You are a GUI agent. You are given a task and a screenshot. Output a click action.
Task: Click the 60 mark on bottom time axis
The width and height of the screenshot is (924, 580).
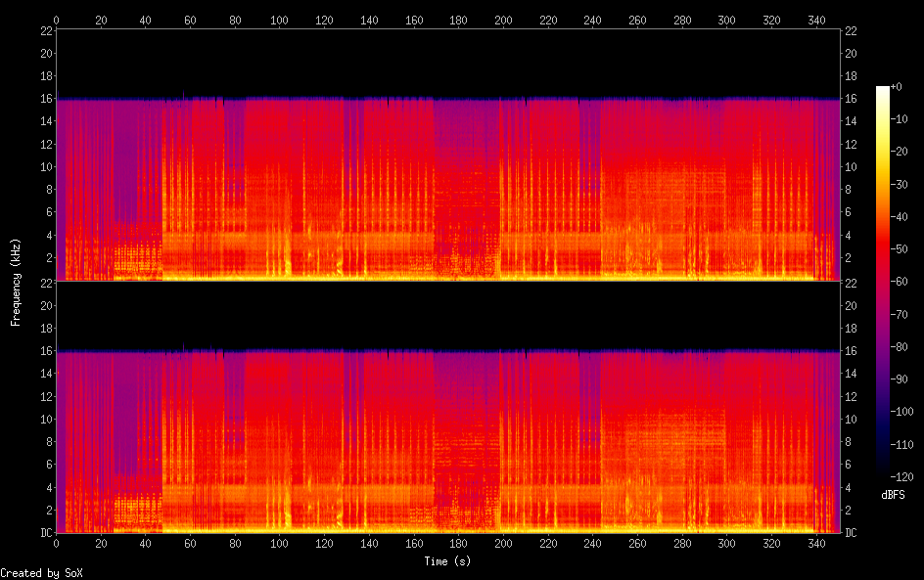click(x=190, y=542)
